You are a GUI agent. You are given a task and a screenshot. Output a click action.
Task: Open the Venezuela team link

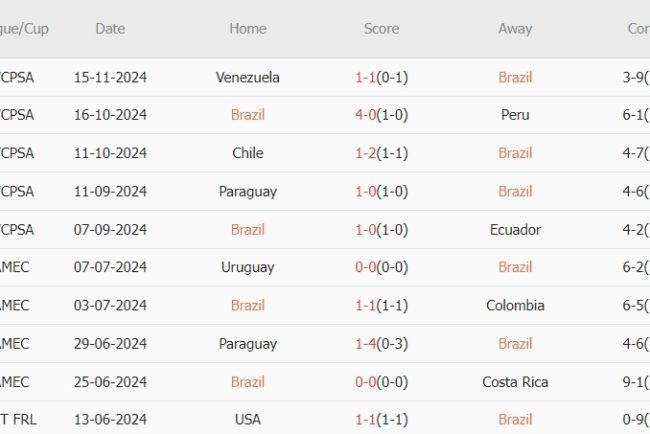(247, 77)
